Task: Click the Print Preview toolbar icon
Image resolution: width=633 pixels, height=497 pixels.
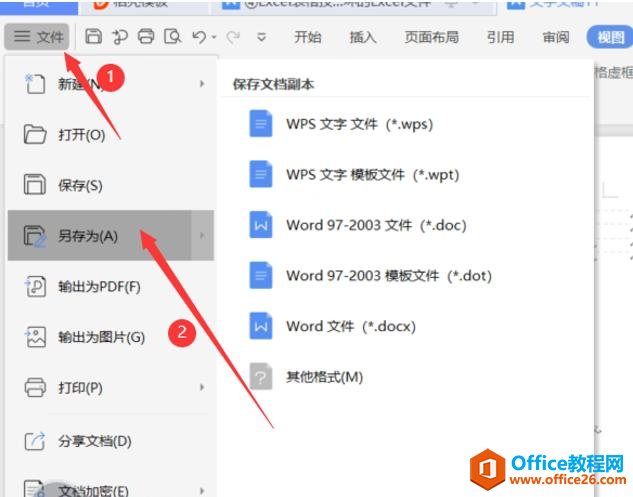Action: (172, 37)
